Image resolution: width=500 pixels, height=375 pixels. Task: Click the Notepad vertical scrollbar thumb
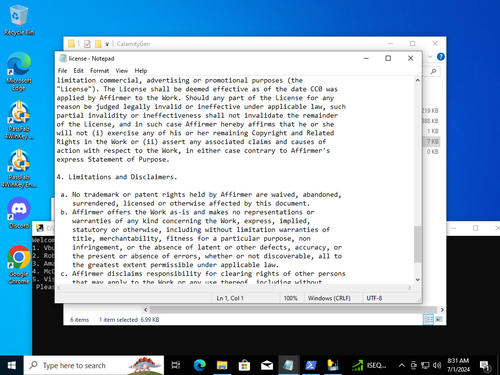coord(417,244)
